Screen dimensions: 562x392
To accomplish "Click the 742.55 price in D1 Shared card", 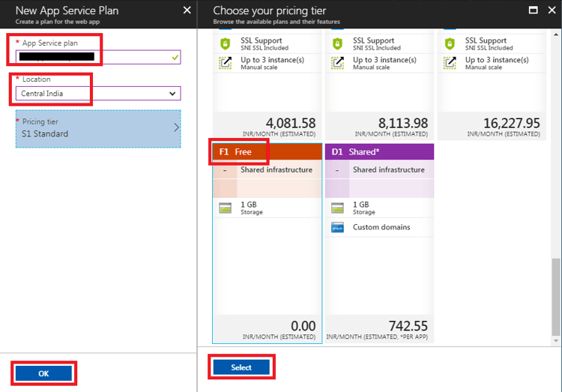I will 408,326.
